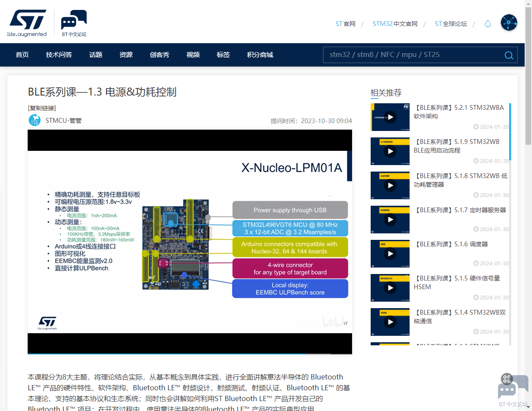Click the STMCU-管管 author avatar
532x411 pixels.
pyautogui.click(x=35, y=120)
